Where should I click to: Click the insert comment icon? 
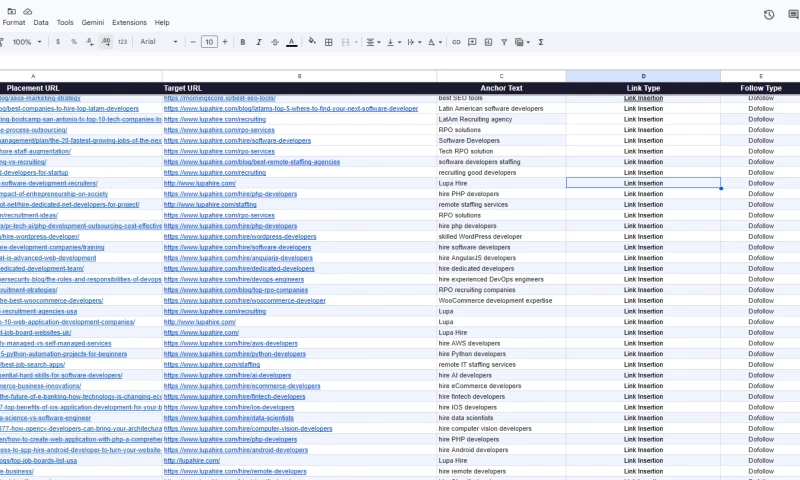click(472, 42)
